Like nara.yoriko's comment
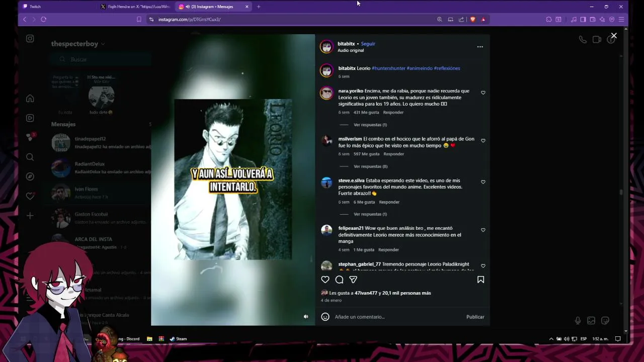This screenshot has height=362, width=644. [483, 93]
